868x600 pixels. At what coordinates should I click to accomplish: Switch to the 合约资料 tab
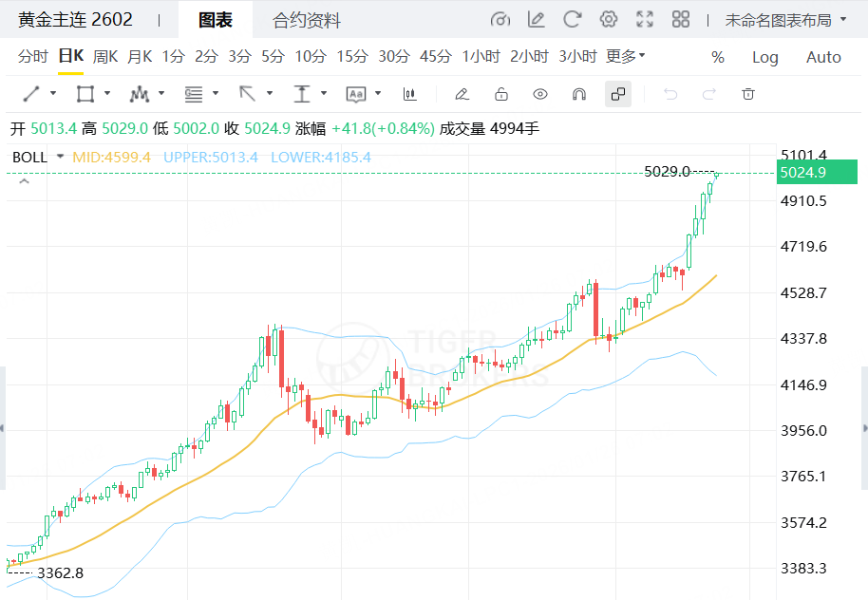point(307,21)
